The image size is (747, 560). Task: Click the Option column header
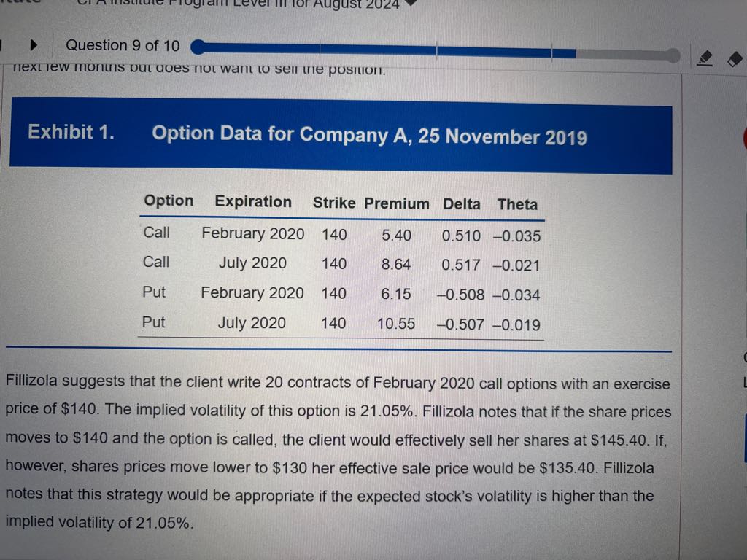169,201
